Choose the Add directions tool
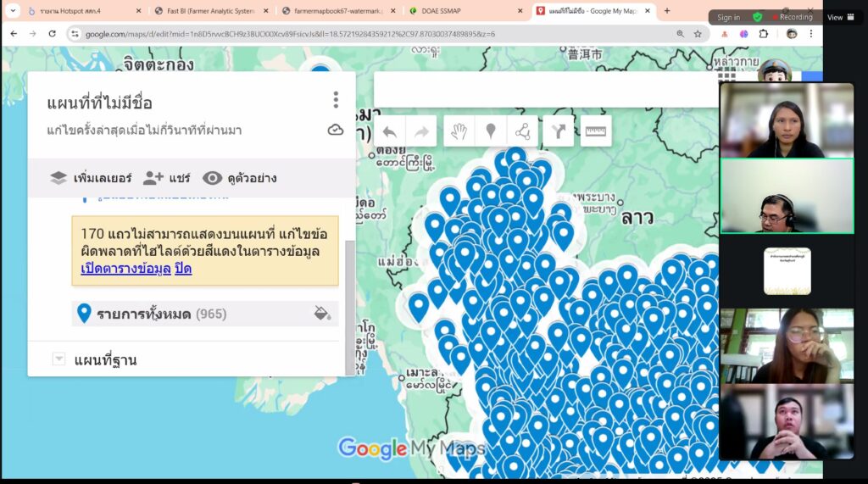The image size is (868, 484). coord(558,131)
